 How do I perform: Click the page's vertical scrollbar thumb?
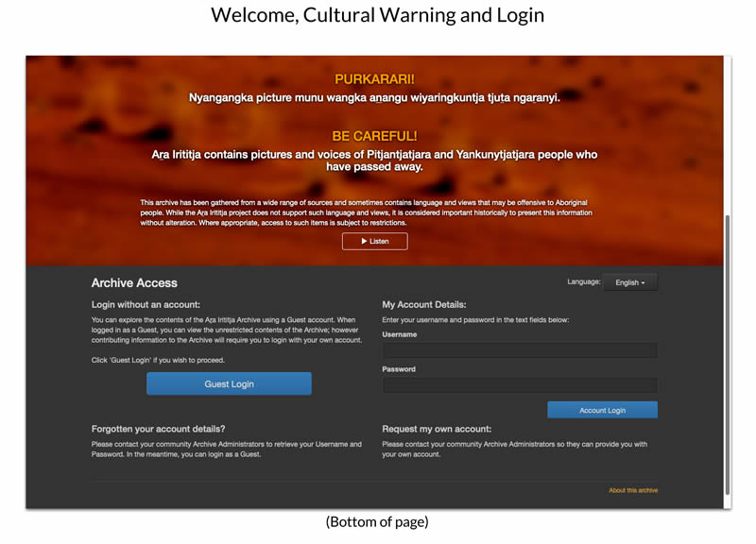[728, 354]
